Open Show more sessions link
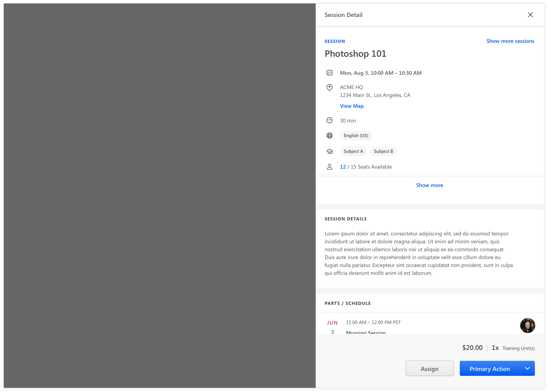Viewport: 548px width, 392px height. coord(510,41)
